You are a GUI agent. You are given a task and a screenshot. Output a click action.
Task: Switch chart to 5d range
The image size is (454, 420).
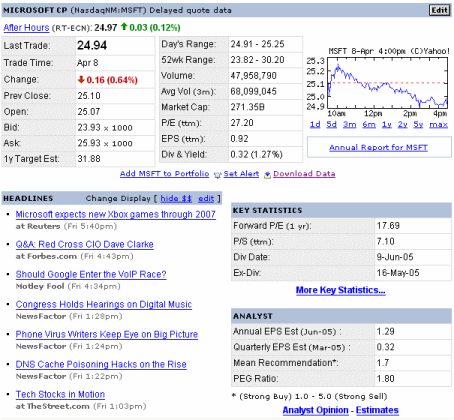[x=331, y=125]
